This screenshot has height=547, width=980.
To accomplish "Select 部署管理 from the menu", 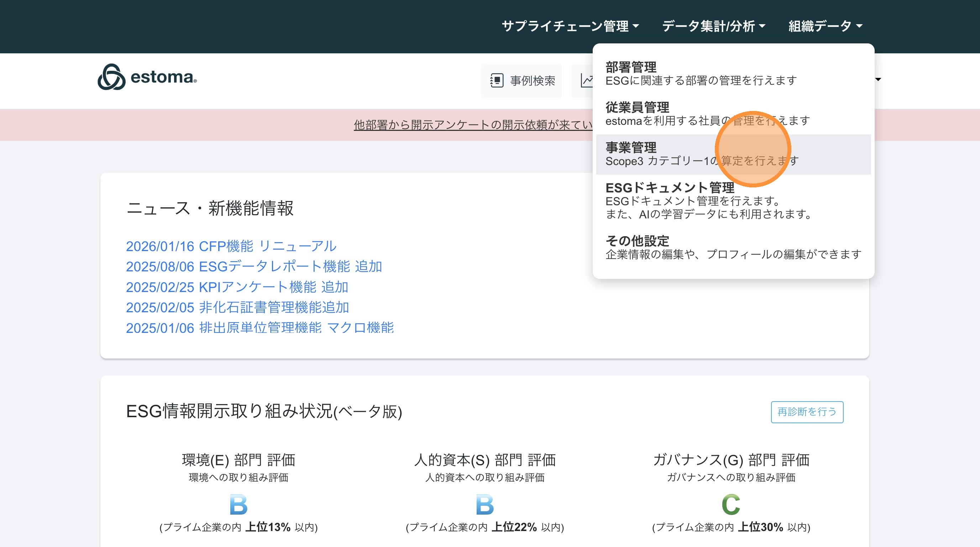I will point(733,74).
